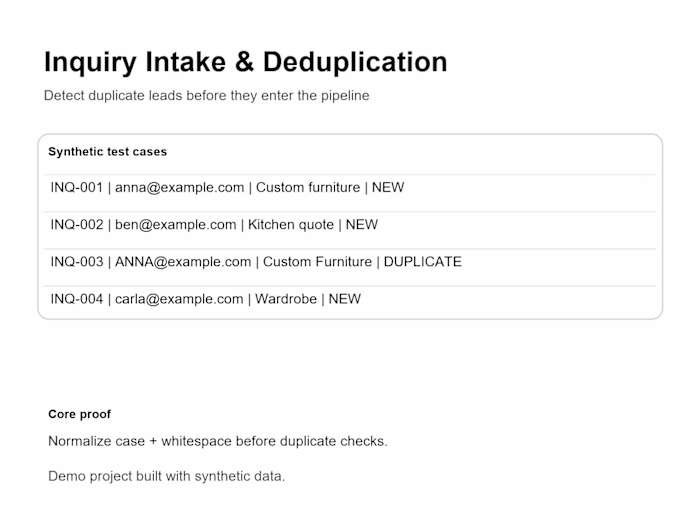Click 'Demo project built with synthetic data.' note
This screenshot has width=700, height=525.
click(167, 476)
